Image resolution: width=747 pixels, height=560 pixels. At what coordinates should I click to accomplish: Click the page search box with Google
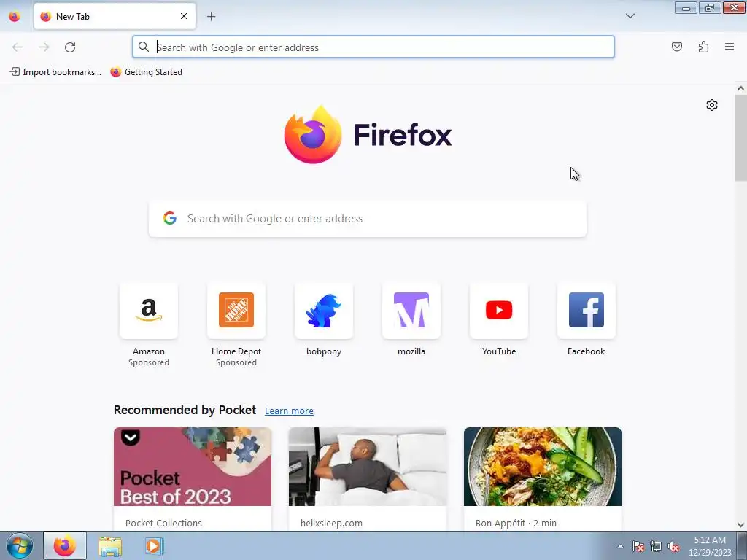point(368,219)
